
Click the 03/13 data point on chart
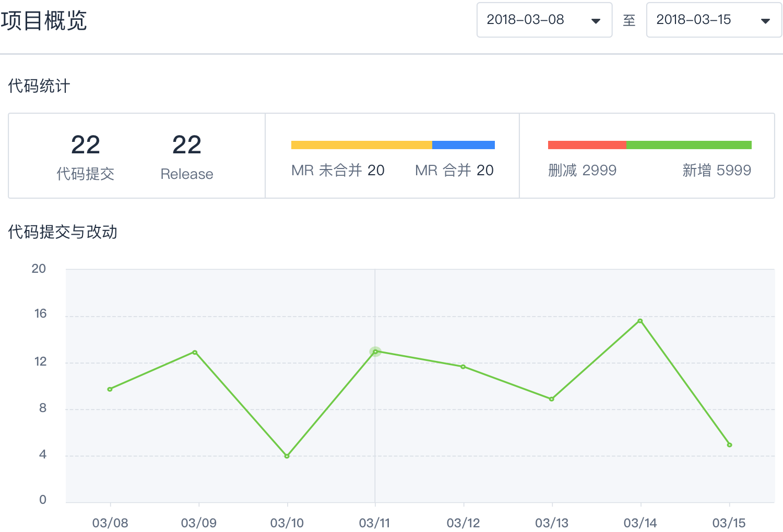tap(552, 399)
